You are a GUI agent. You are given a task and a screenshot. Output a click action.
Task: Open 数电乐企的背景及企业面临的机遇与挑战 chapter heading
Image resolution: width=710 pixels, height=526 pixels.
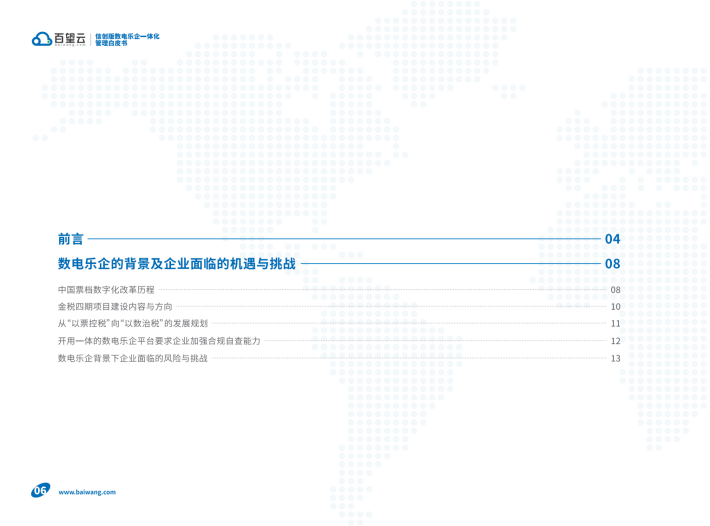[176, 264]
